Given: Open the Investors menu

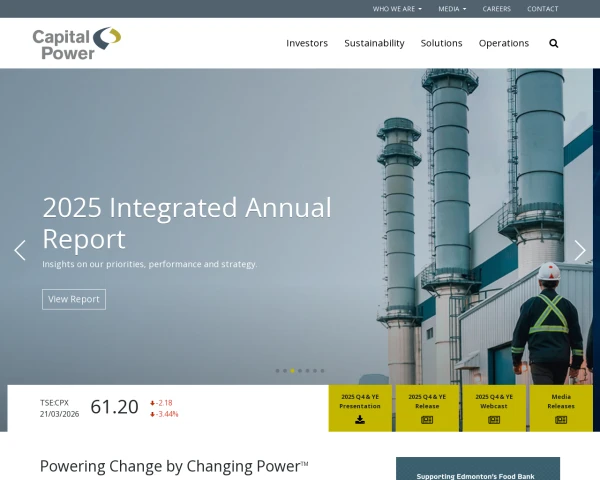Looking at the screenshot, I should [307, 43].
